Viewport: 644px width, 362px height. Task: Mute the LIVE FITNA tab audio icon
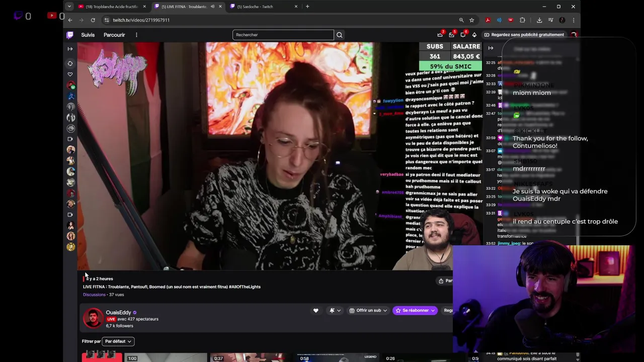(x=212, y=7)
